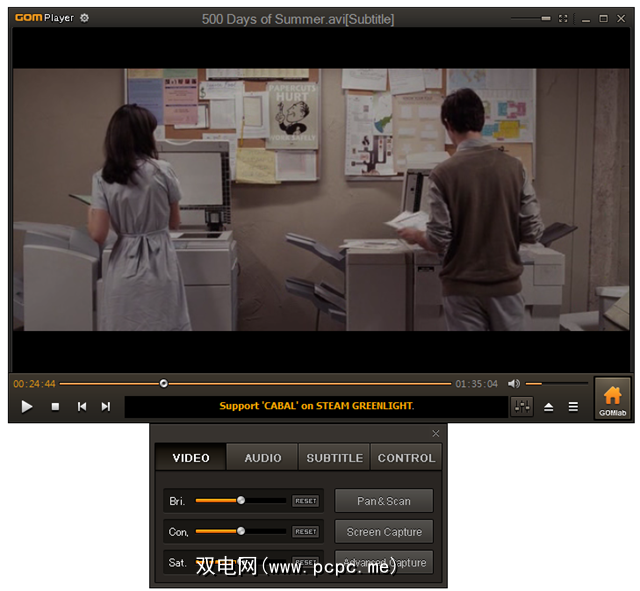
Task: Close the GOM Player window
Action: [621, 18]
